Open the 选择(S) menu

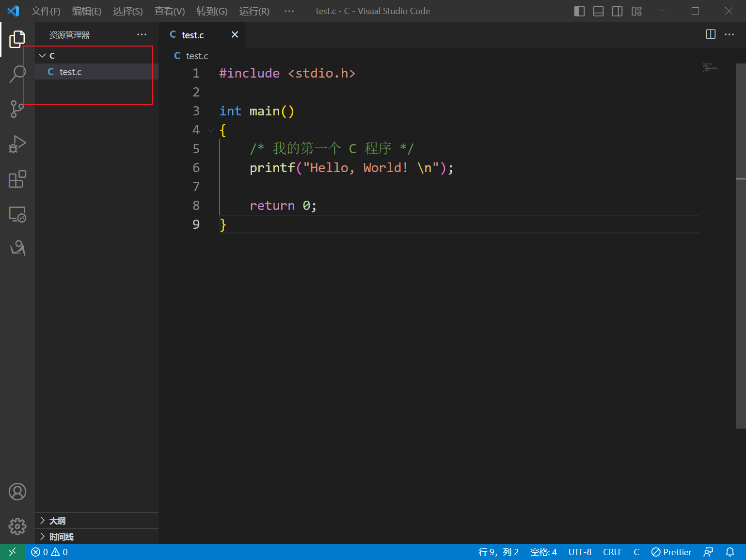click(x=128, y=11)
